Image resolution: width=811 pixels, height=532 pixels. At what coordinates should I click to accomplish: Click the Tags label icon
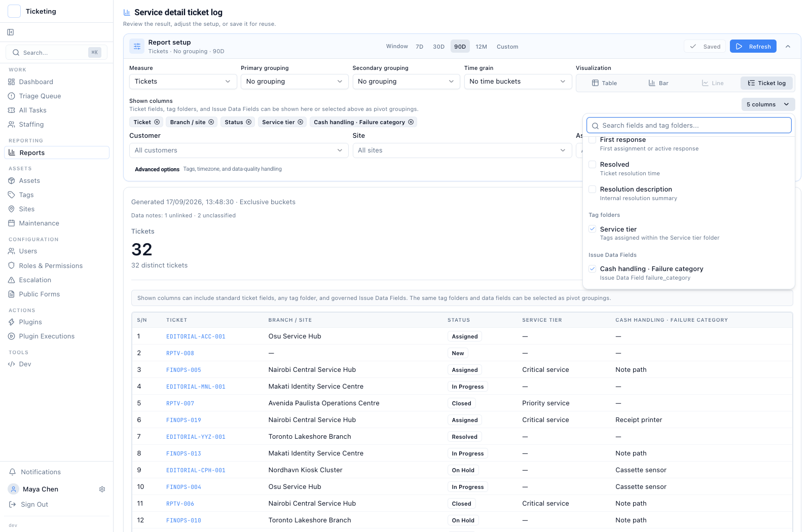[12, 195]
